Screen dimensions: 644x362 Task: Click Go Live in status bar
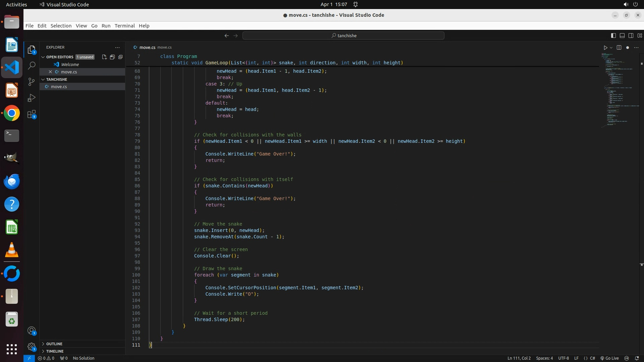coord(609,358)
